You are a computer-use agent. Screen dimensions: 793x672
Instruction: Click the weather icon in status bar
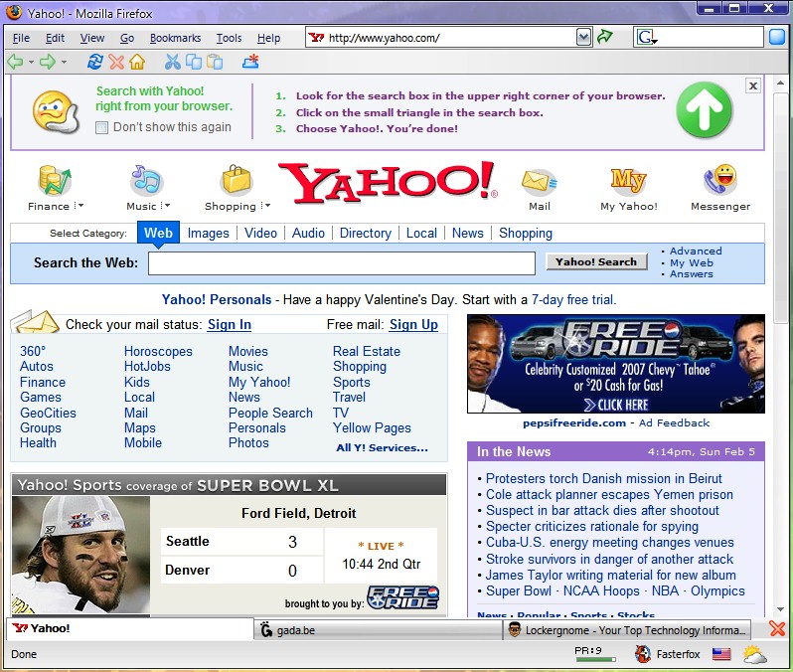754,654
